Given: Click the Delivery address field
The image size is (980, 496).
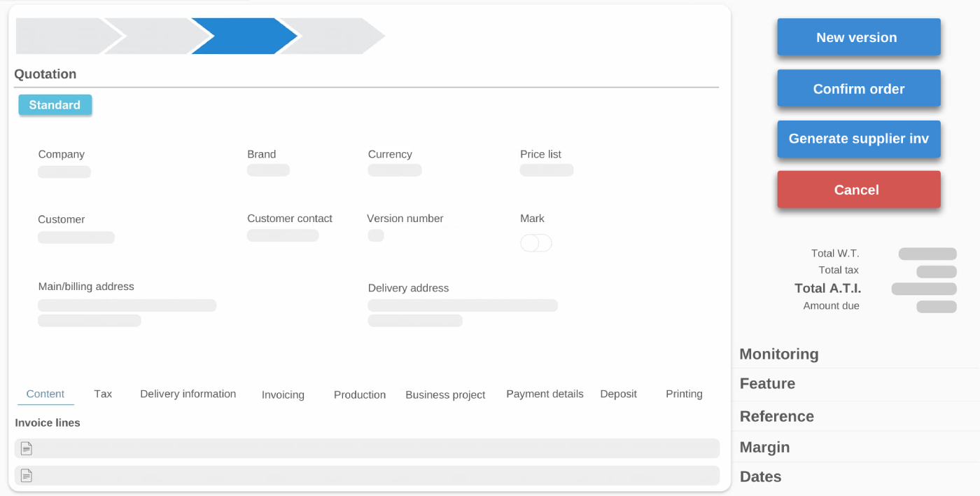Looking at the screenshot, I should (x=463, y=312).
